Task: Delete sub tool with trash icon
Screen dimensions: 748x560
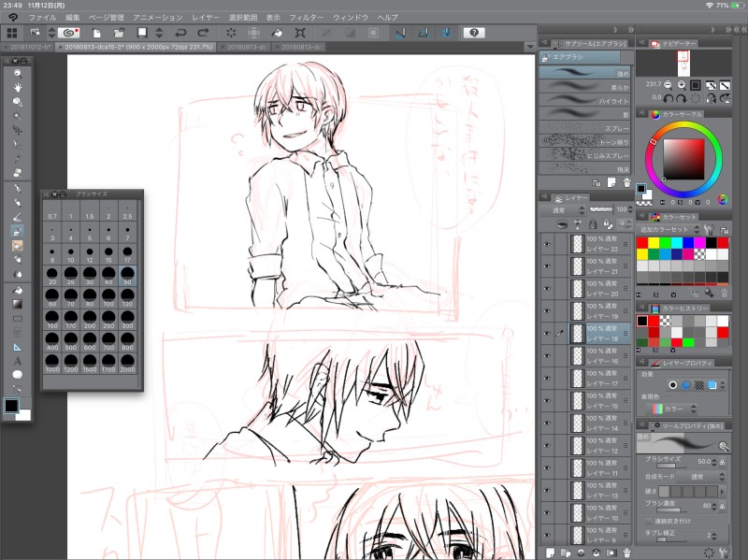Action: click(626, 182)
